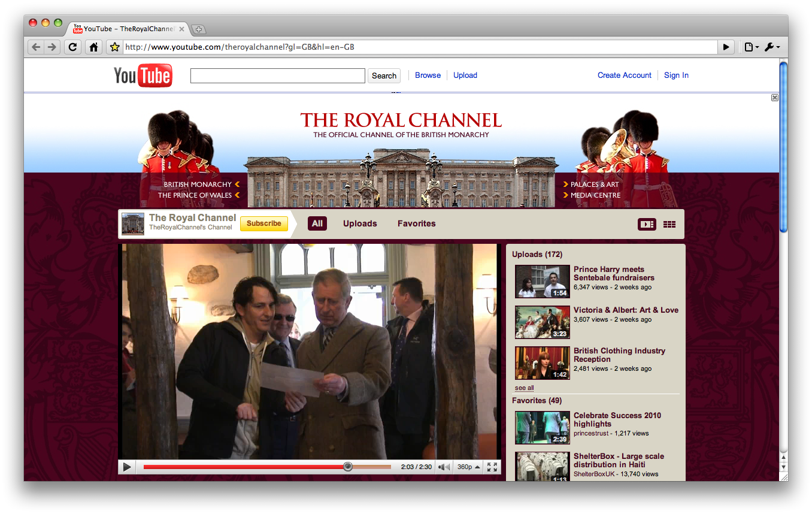Screen dimensions: 812x514
Task: Click the channel avatar thumbnail
Action: click(133, 223)
